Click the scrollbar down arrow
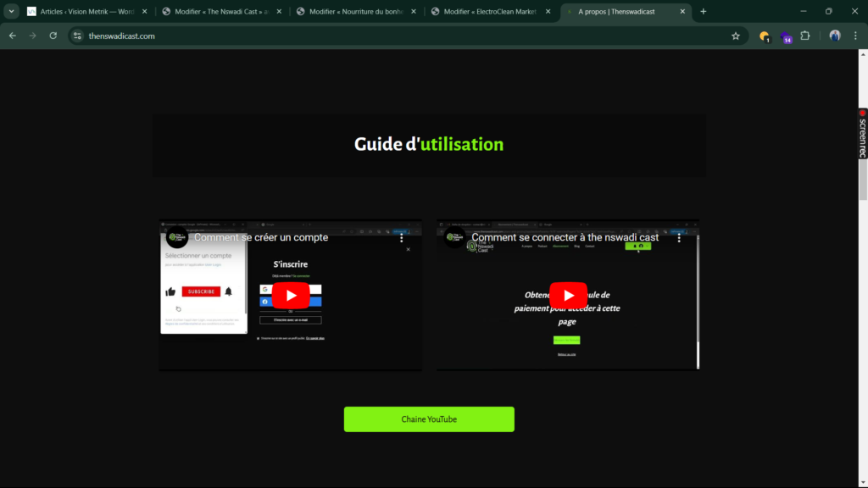Image resolution: width=868 pixels, height=488 pixels. (863, 482)
